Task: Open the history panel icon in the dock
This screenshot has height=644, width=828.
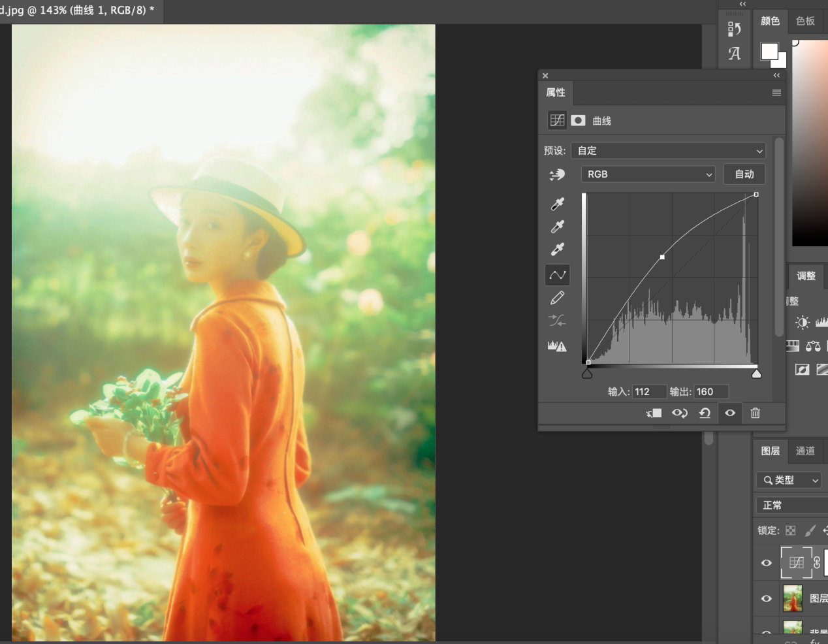Action: click(x=735, y=29)
